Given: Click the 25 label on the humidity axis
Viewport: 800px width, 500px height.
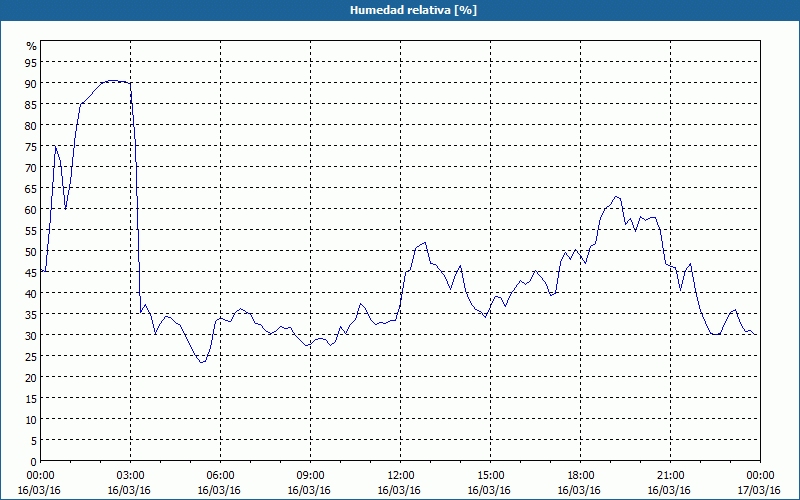Looking at the screenshot, I should coord(31,357).
